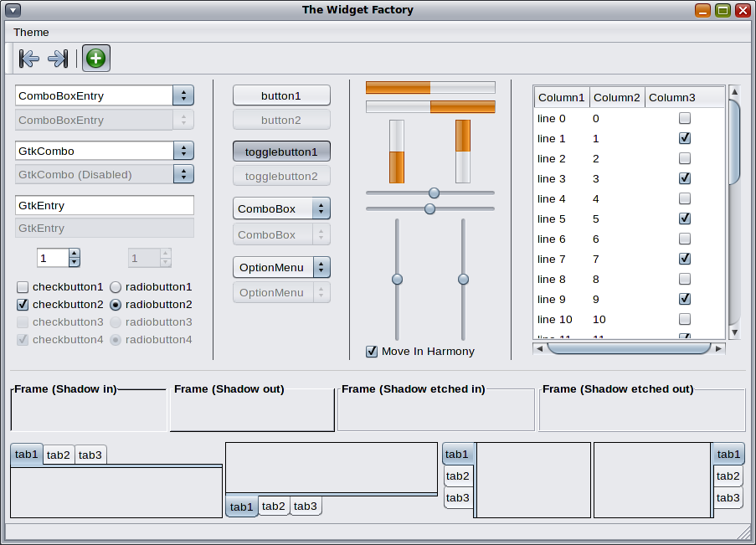Open the window menu icon in title bar
The image size is (756, 545).
click(13, 10)
